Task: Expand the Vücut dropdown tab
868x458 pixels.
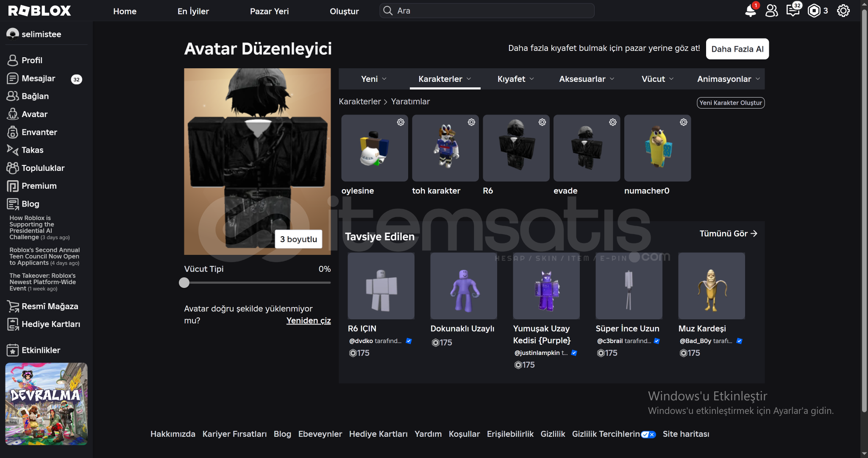Action: [x=658, y=79]
